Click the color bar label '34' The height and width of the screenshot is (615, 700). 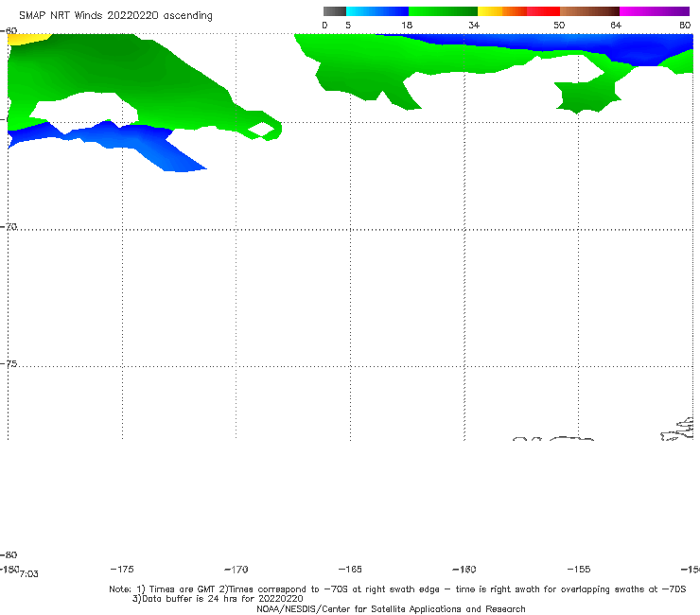pyautogui.click(x=474, y=26)
